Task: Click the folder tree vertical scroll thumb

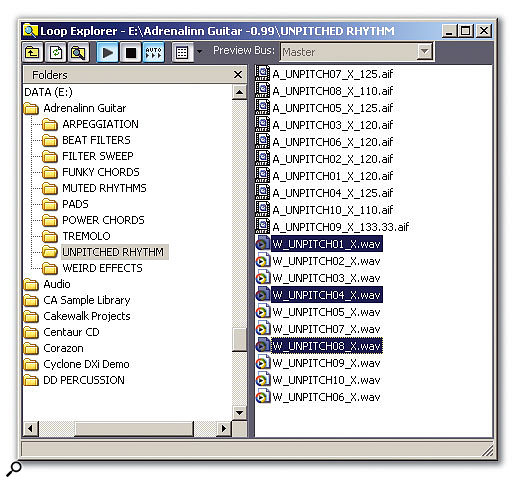Action: pyautogui.click(x=239, y=340)
